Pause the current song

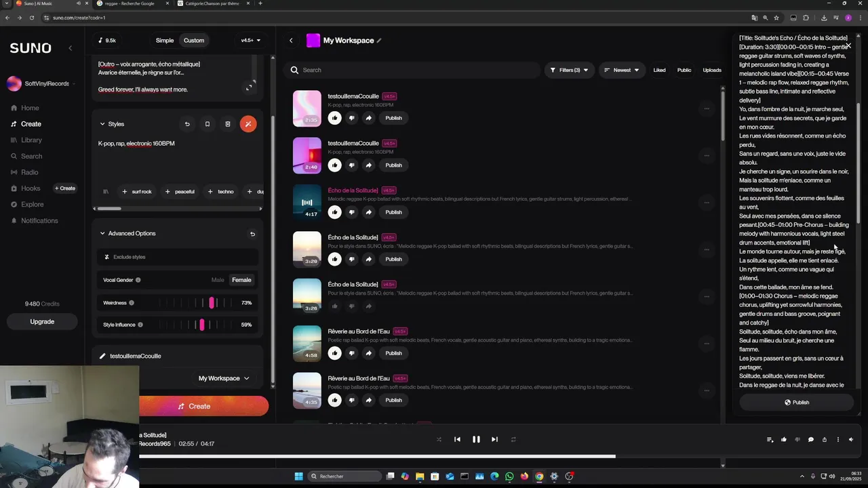pos(476,439)
